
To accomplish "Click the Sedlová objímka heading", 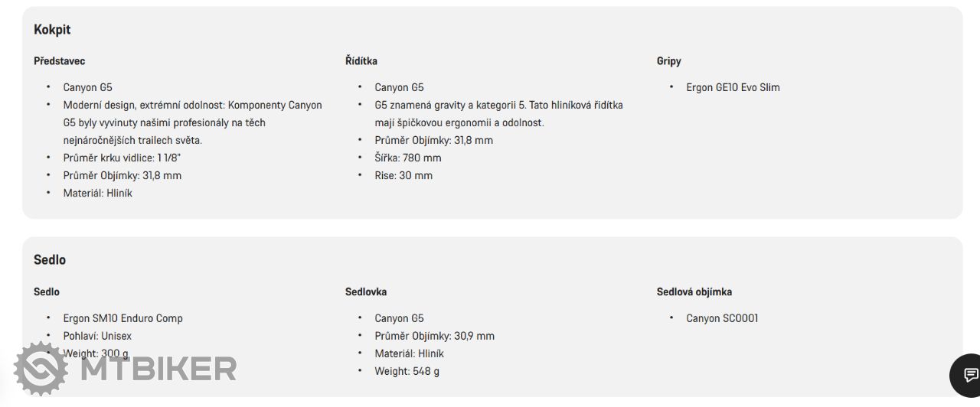I will 694,291.
